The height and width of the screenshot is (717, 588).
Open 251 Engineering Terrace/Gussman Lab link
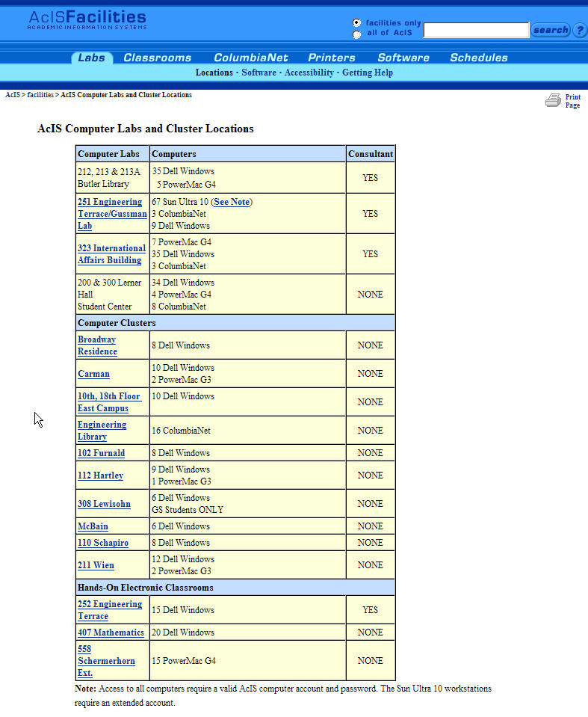[112, 214]
